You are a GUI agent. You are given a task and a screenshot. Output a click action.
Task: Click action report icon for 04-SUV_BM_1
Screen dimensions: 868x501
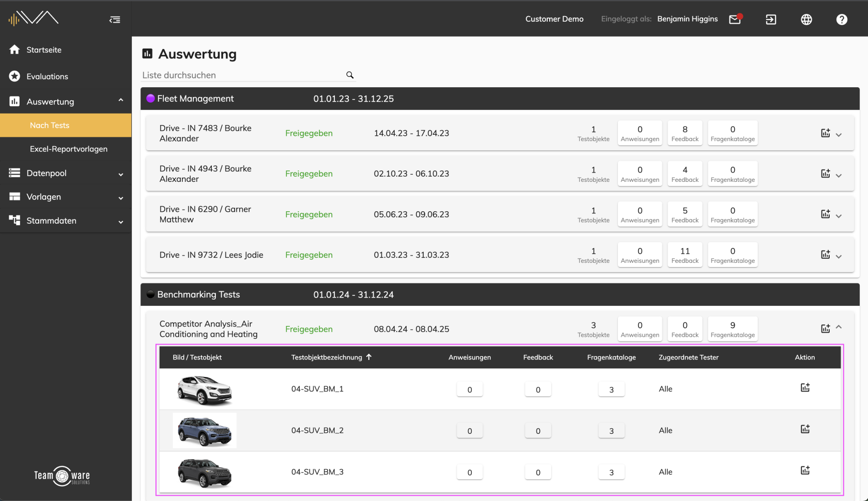(x=805, y=387)
